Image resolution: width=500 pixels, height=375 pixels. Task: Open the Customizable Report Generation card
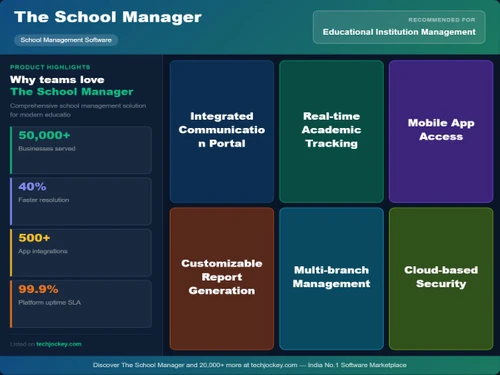pyautogui.click(x=222, y=279)
